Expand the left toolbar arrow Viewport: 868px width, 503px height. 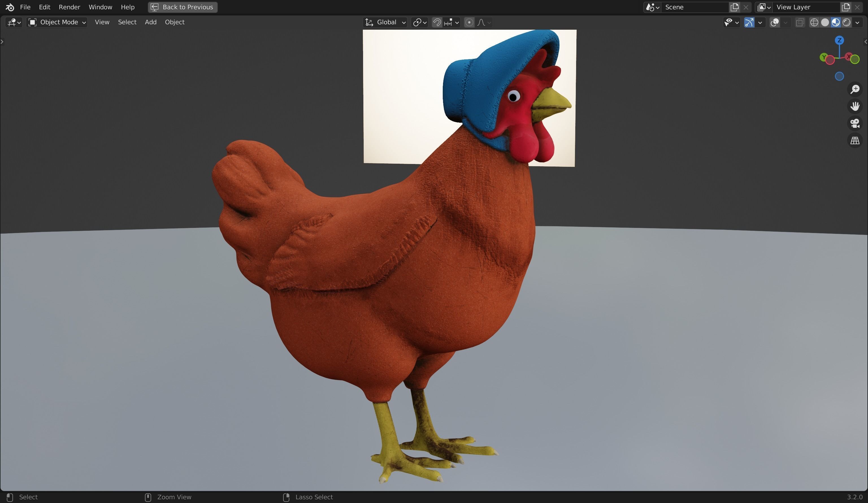coord(2,42)
